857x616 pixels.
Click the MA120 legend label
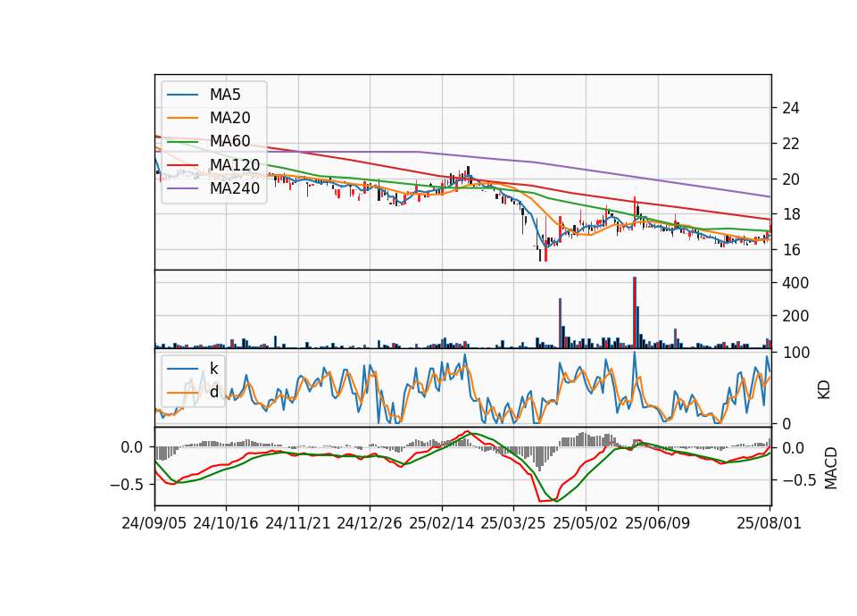pos(235,165)
